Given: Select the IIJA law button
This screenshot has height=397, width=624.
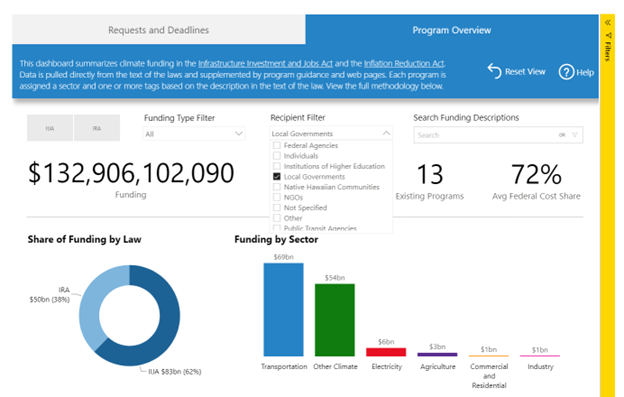Looking at the screenshot, I should click(x=50, y=128).
